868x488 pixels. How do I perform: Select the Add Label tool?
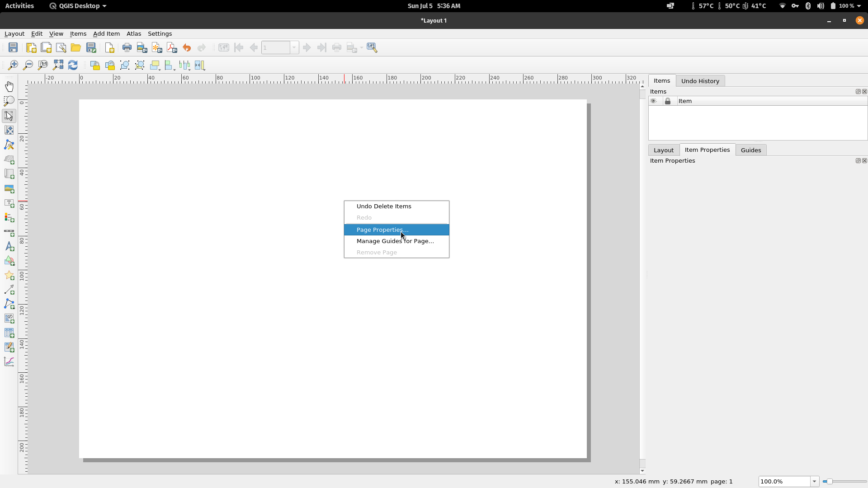tap(9, 203)
